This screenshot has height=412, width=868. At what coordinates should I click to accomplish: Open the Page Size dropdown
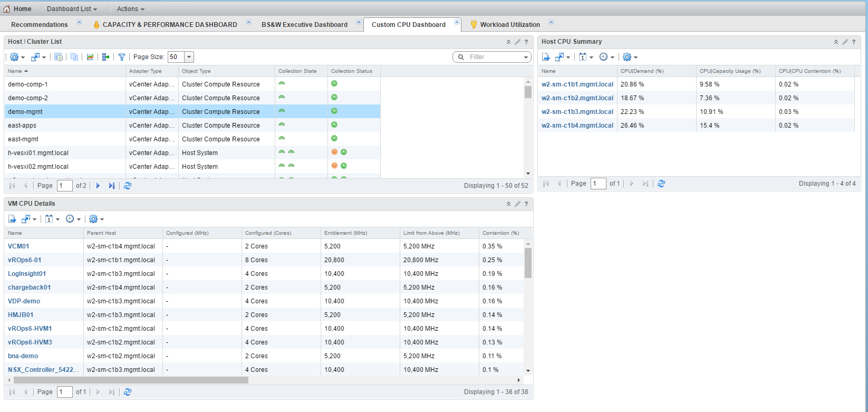click(189, 57)
